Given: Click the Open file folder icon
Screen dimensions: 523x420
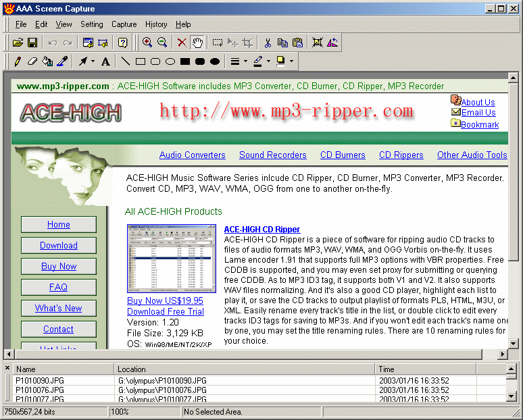Looking at the screenshot, I should pos(18,43).
